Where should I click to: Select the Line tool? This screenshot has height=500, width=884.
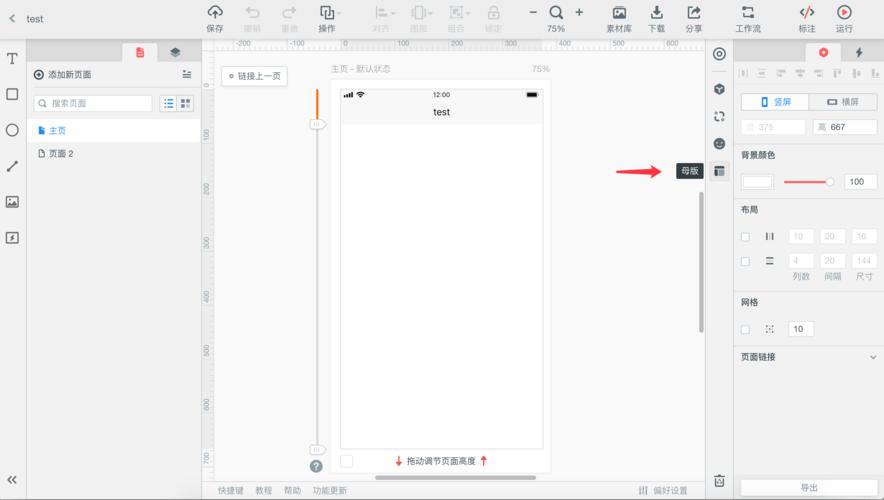click(12, 166)
